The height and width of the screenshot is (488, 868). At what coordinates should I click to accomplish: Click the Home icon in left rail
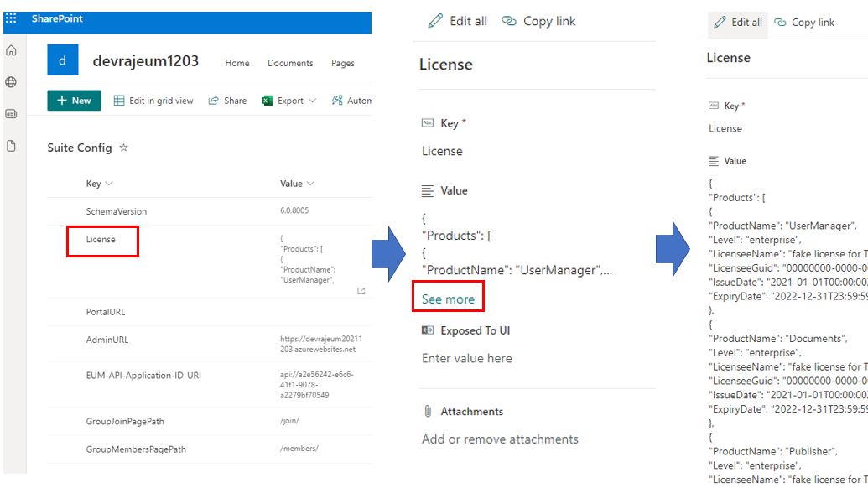(x=11, y=51)
